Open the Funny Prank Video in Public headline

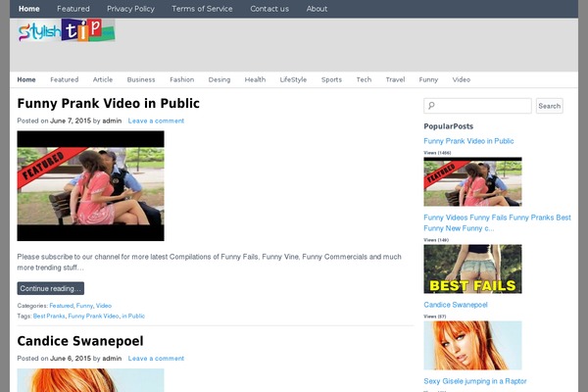tap(109, 103)
